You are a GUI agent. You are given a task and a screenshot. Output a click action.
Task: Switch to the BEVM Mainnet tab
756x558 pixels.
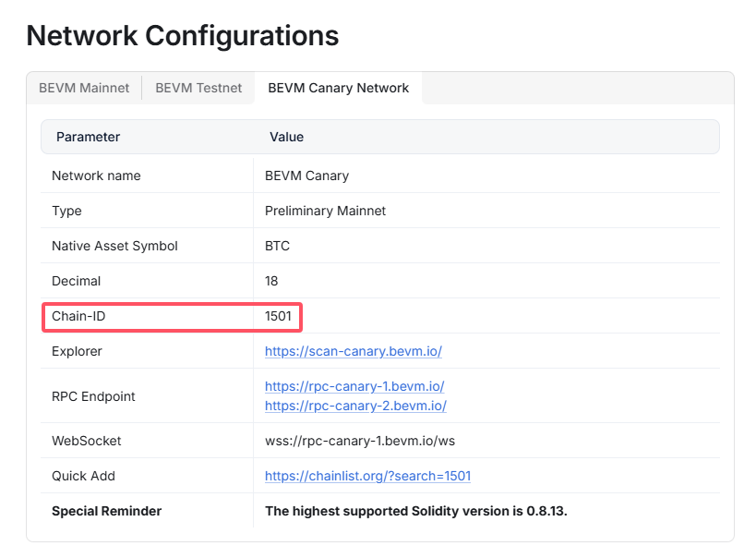tap(84, 88)
